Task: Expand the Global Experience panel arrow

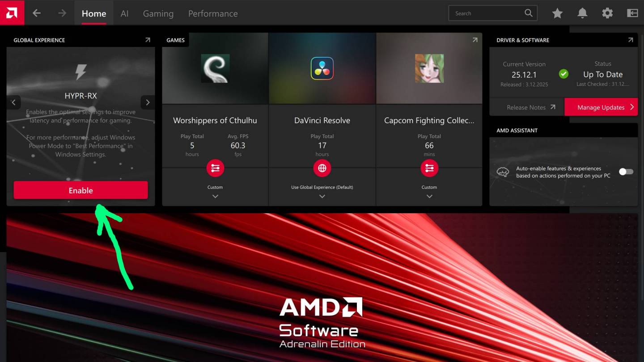Action: click(148, 40)
